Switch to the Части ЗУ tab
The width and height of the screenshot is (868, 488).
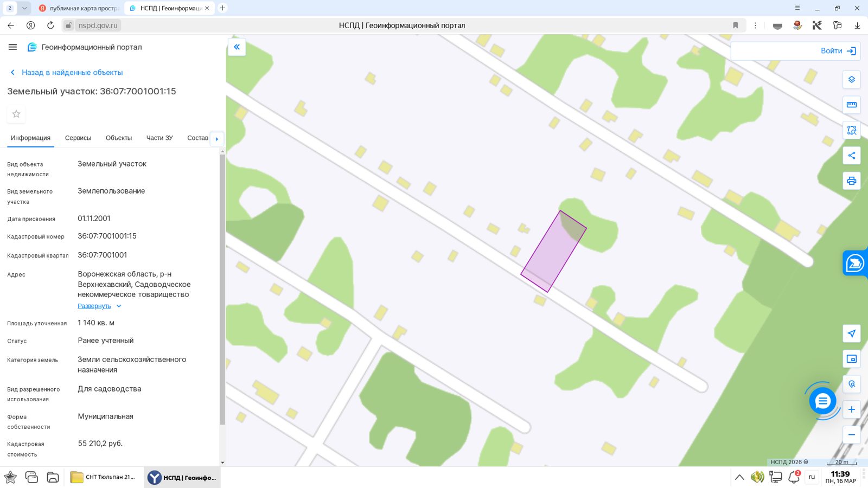coord(159,138)
